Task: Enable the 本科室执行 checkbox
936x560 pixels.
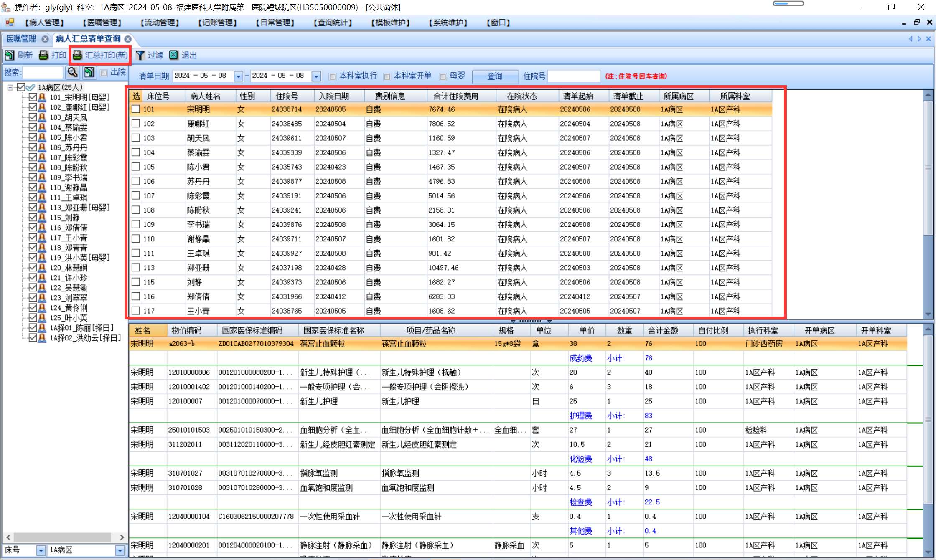Action: tap(333, 76)
